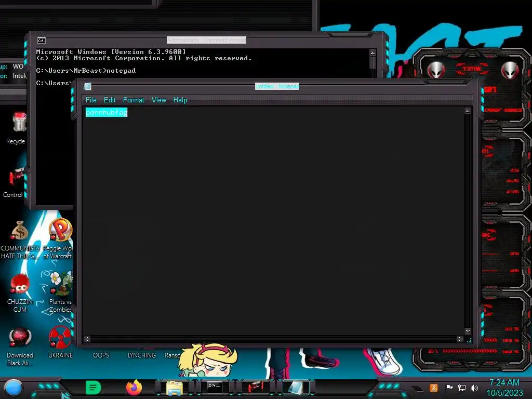This screenshot has height=399, width=532.
Task: Switch to Notepad via its taskbar button
Action: coord(296,387)
